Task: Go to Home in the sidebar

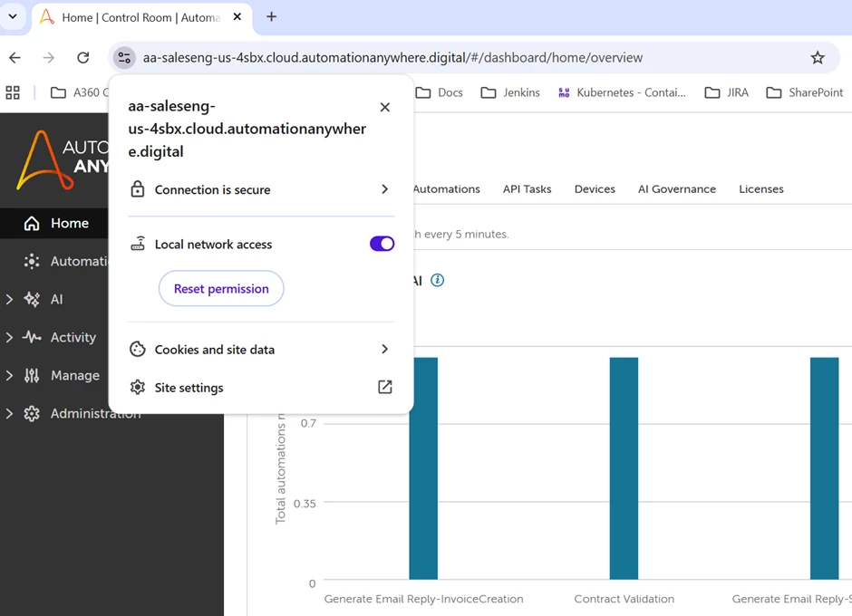Action: coord(54,223)
